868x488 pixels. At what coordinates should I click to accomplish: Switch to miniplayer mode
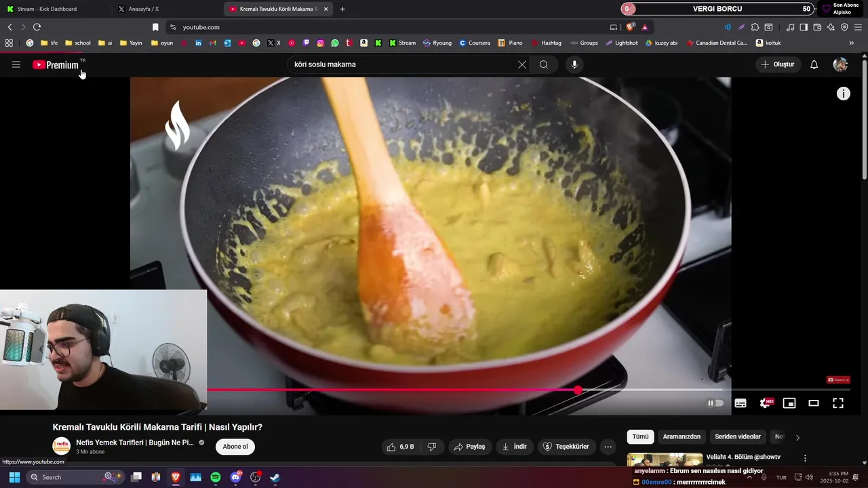[789, 403]
